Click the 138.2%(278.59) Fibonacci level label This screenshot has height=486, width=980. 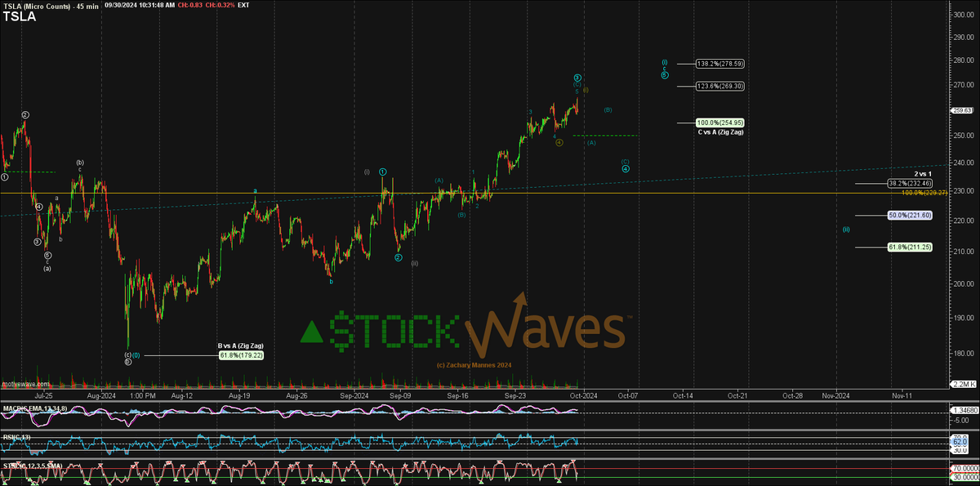tap(719, 64)
